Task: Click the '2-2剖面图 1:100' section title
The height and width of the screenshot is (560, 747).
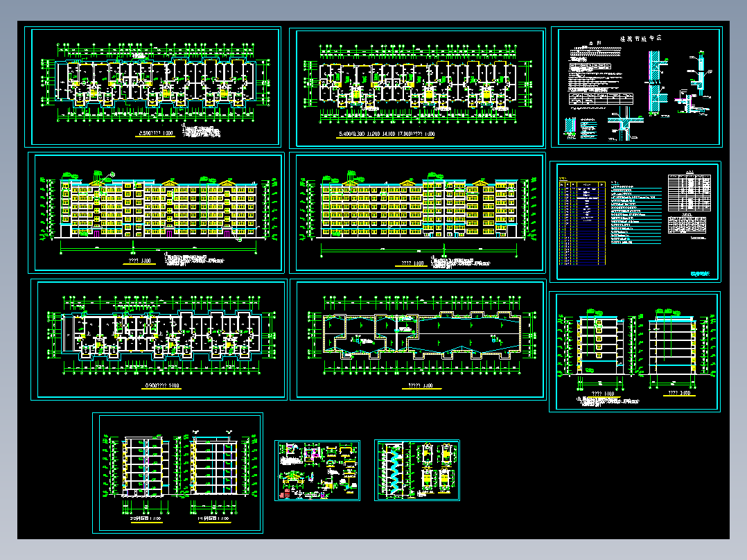Action: (x=146, y=518)
